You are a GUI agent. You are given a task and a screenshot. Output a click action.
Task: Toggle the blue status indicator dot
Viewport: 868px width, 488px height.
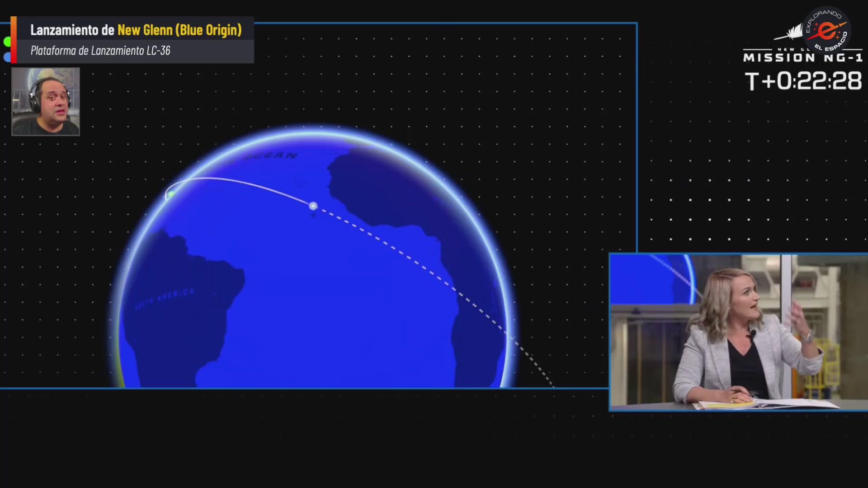(x=7, y=57)
